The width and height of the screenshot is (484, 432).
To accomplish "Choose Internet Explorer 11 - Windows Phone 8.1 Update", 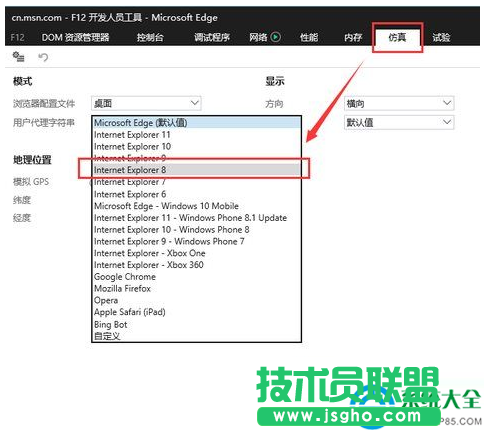I will 197,218.
